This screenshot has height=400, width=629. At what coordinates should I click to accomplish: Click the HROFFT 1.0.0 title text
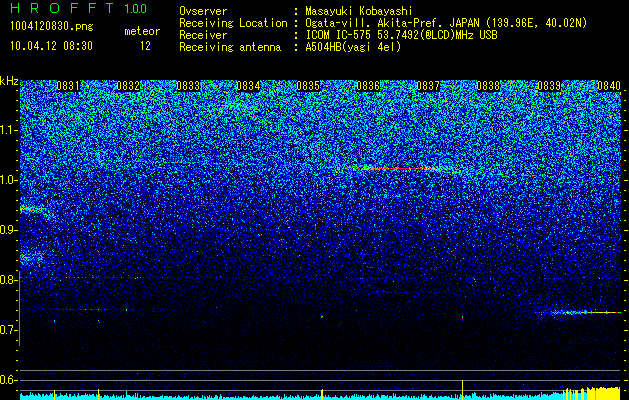click(78, 8)
